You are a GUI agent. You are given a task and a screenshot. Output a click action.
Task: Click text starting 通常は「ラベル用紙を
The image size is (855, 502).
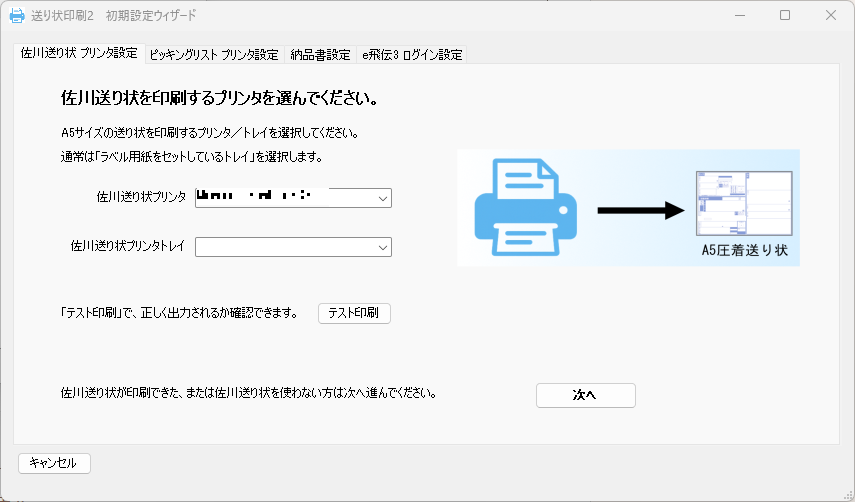[x=191, y=157]
